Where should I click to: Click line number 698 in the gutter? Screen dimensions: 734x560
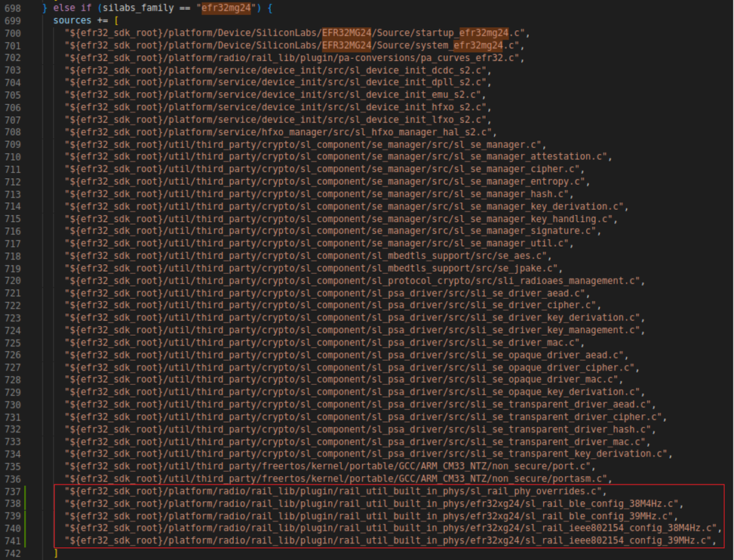tap(11, 8)
